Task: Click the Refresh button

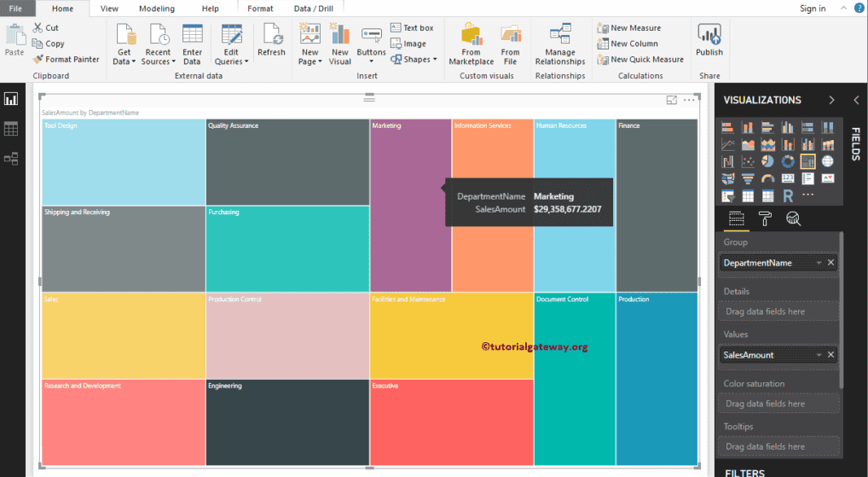Action: click(272, 40)
